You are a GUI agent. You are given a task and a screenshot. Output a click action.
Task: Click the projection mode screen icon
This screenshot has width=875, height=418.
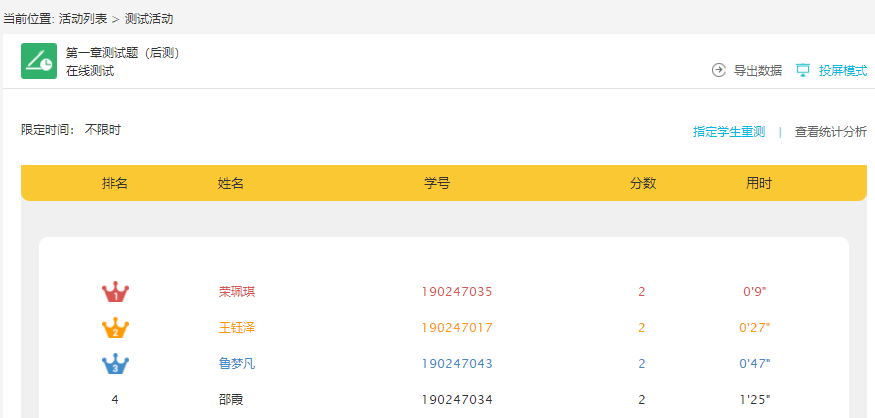[802, 70]
